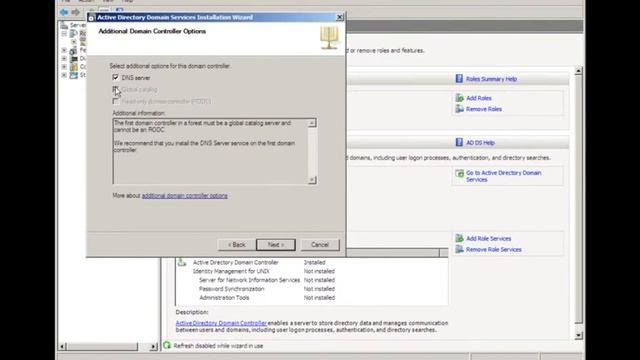Click the Back button in the wizard
The height and width of the screenshot is (360, 640).
pos(237,245)
